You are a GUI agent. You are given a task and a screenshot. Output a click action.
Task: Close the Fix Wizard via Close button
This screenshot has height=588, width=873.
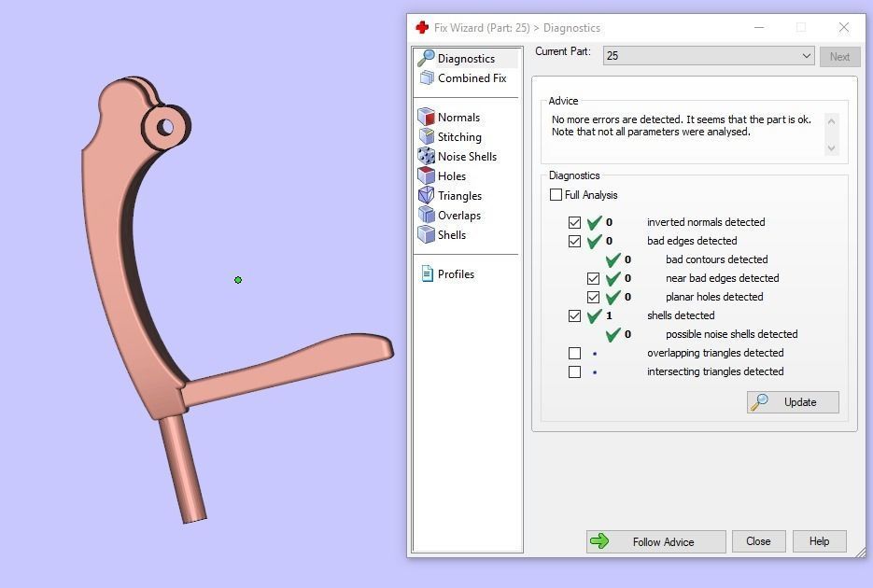[758, 540]
